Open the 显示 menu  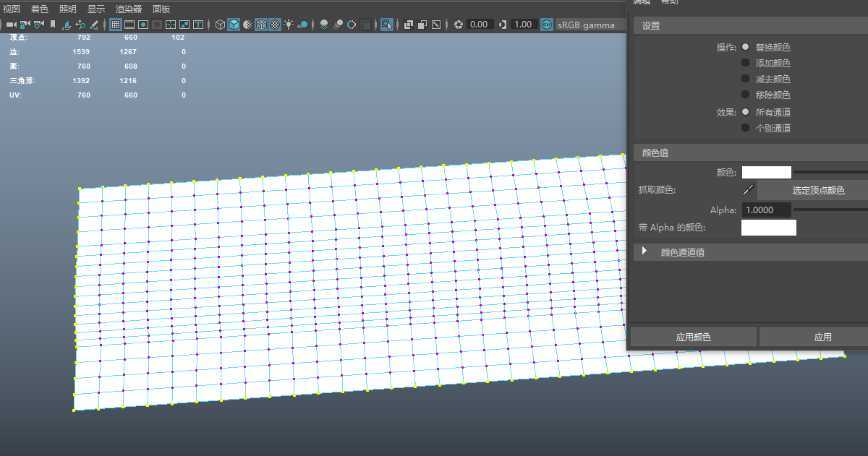click(x=96, y=9)
